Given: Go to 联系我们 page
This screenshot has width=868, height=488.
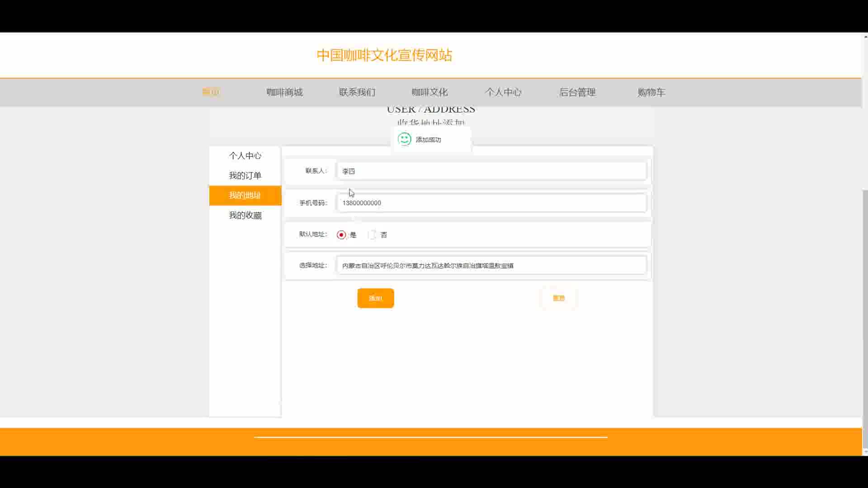Looking at the screenshot, I should click(357, 92).
